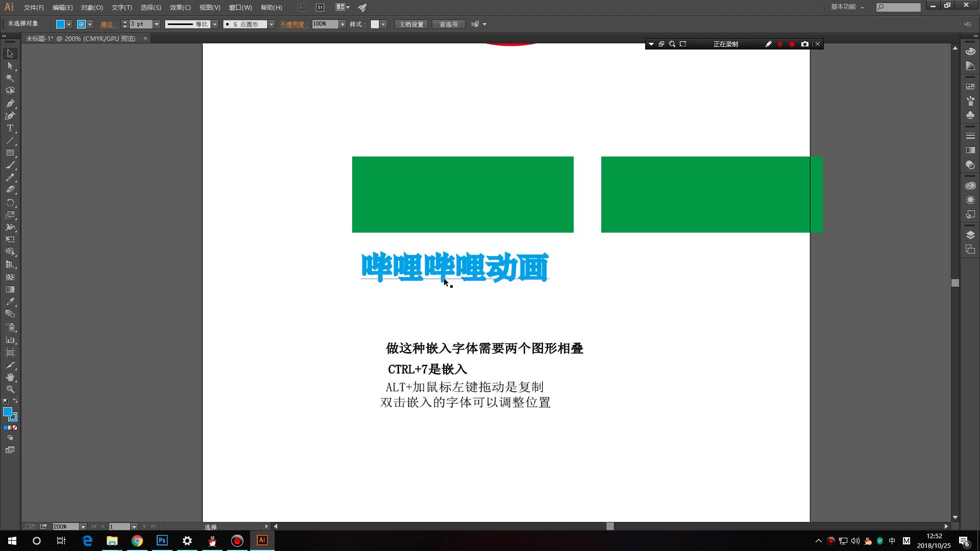Open the zoom level 200% dropdown

pos(83,527)
